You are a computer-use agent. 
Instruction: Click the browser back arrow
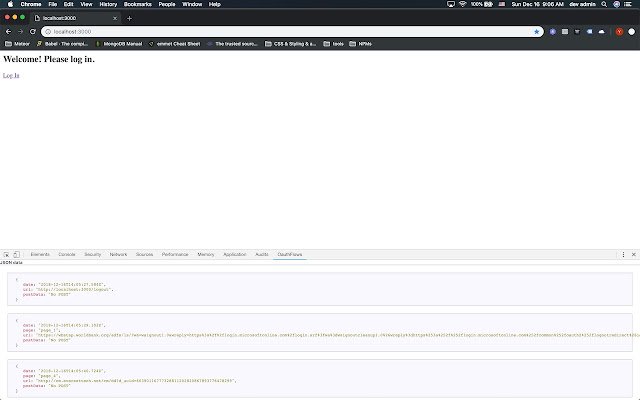pos(8,31)
